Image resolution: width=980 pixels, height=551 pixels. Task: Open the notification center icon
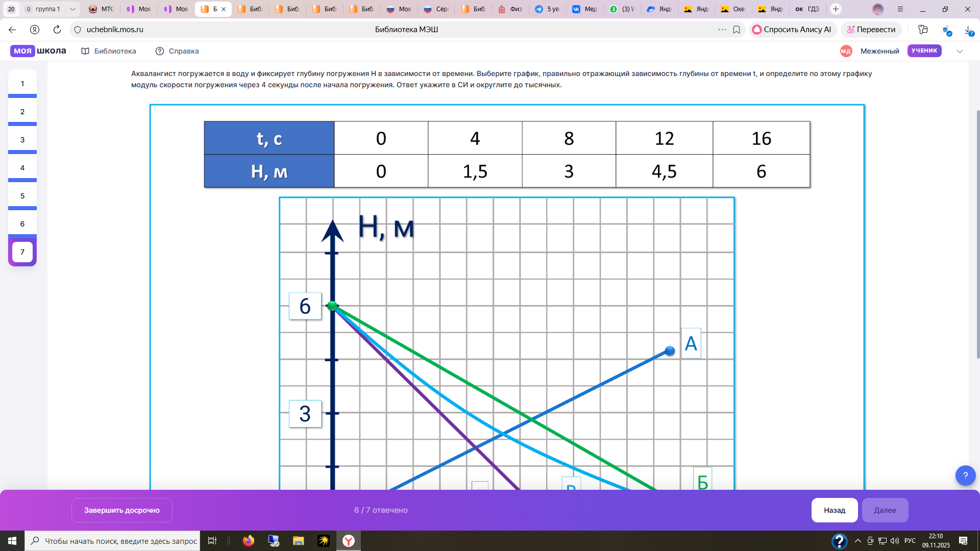click(963, 541)
